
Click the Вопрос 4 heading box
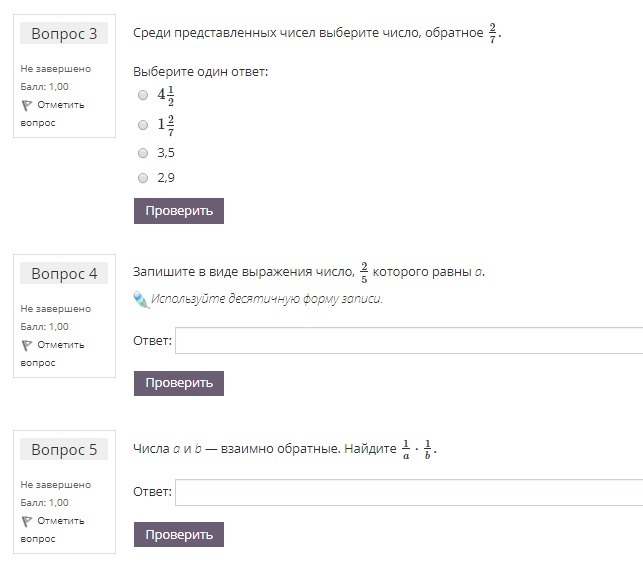[64, 274]
